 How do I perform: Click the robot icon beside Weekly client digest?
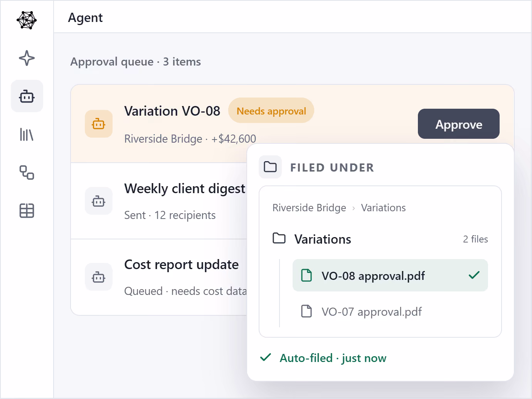tap(99, 201)
